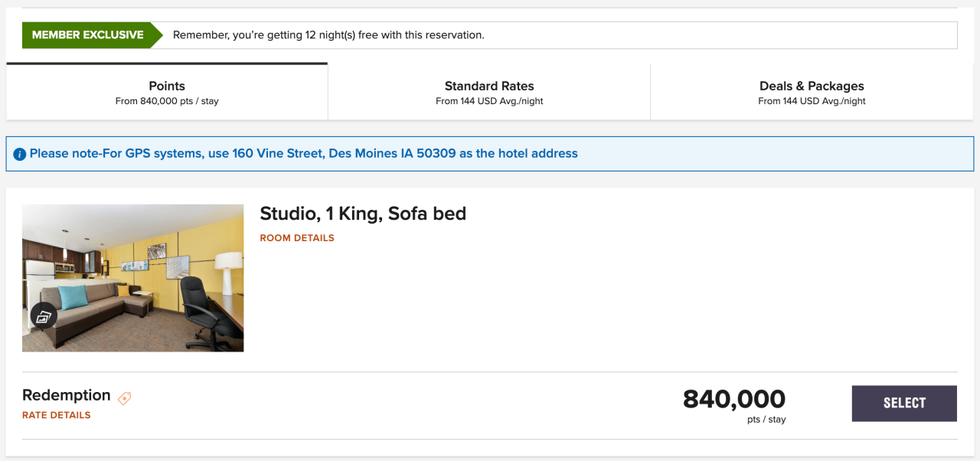Click the blue info icon in GPS notice
980x461 pixels.
click(x=20, y=154)
